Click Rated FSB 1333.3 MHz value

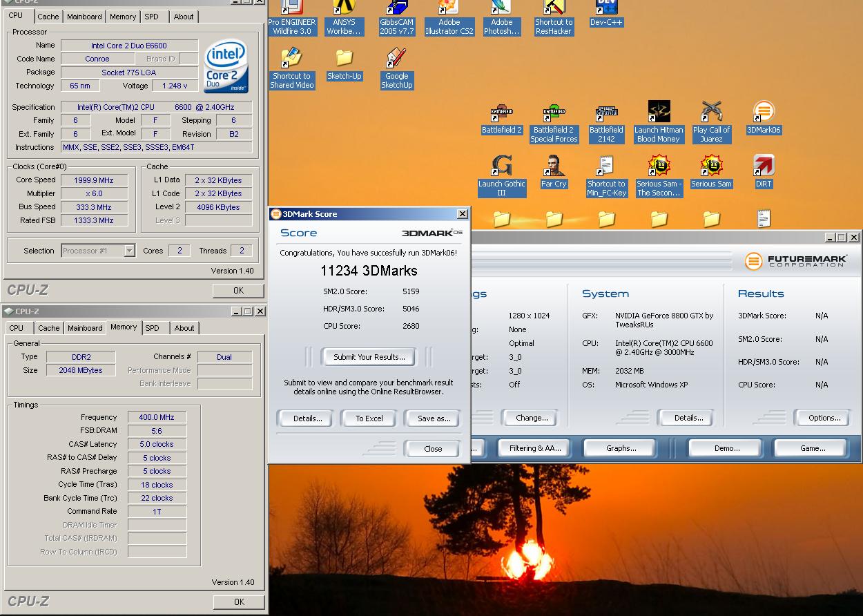95,220
